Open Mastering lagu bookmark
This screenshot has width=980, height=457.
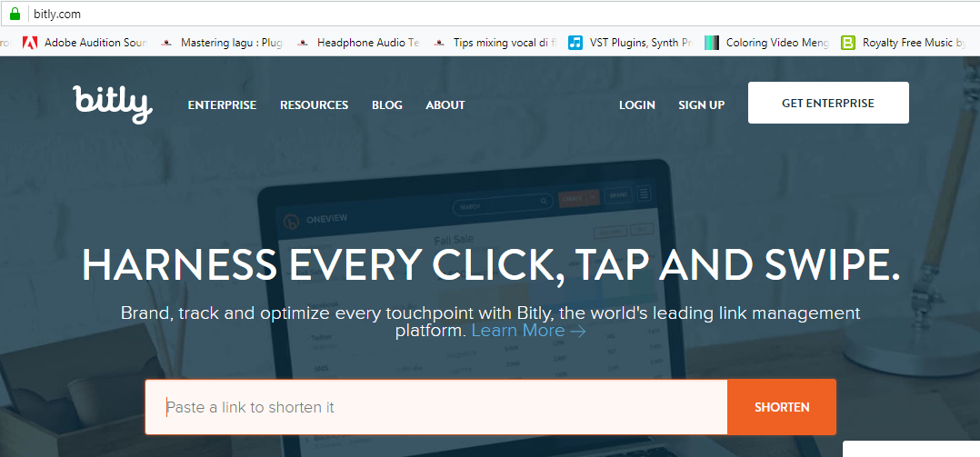point(222,43)
